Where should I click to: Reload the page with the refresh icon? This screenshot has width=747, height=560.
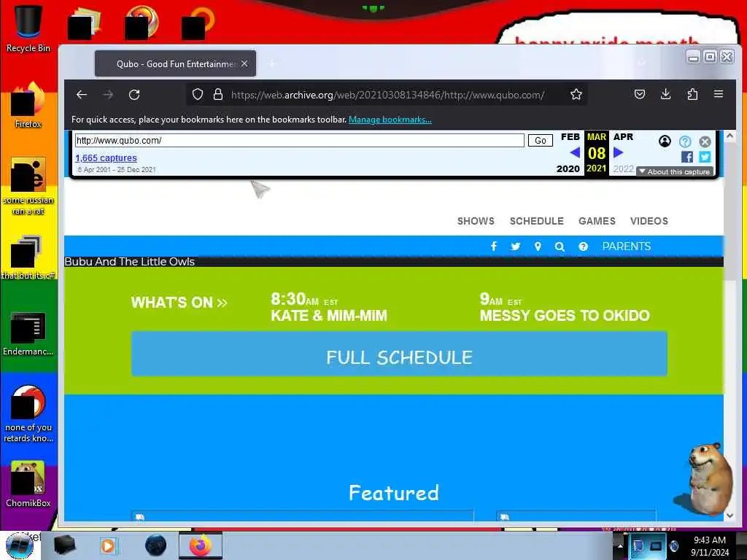tap(134, 95)
